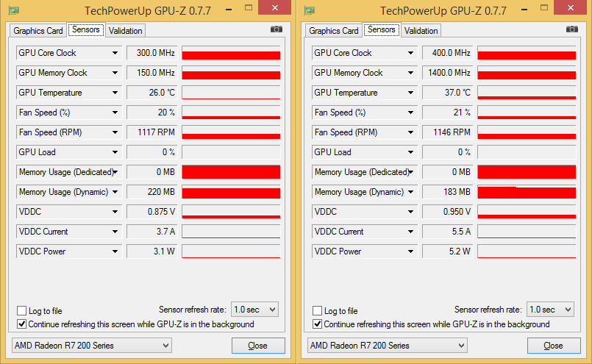
Task: Click the 220 MB dynamic memory value
Action: (151, 192)
